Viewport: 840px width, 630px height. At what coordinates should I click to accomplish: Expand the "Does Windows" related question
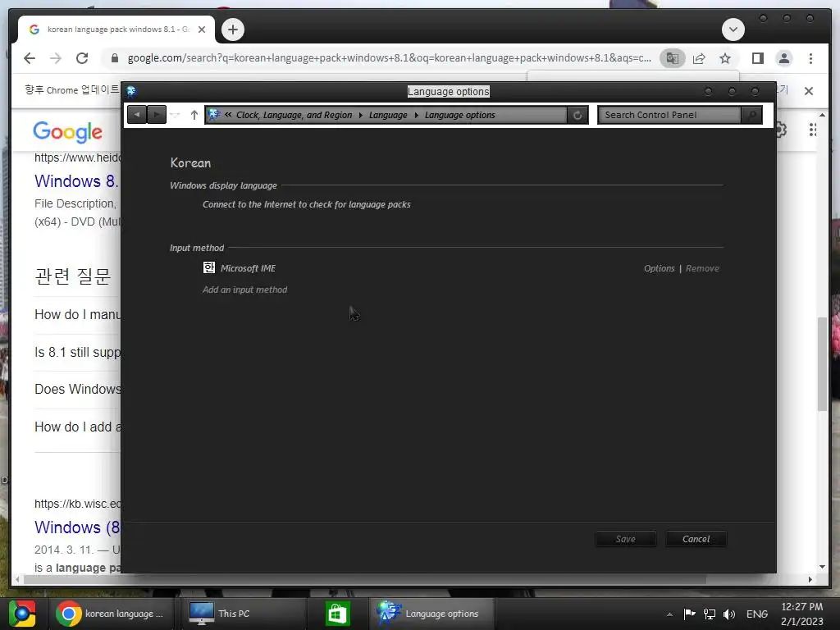pyautogui.click(x=77, y=389)
